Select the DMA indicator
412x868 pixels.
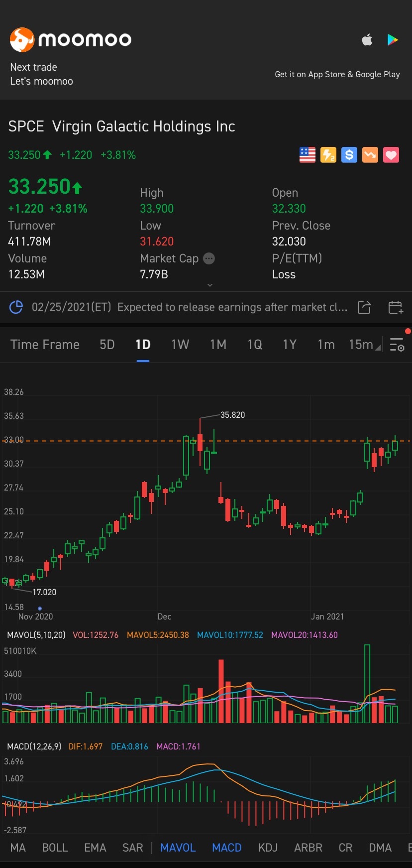380,848
